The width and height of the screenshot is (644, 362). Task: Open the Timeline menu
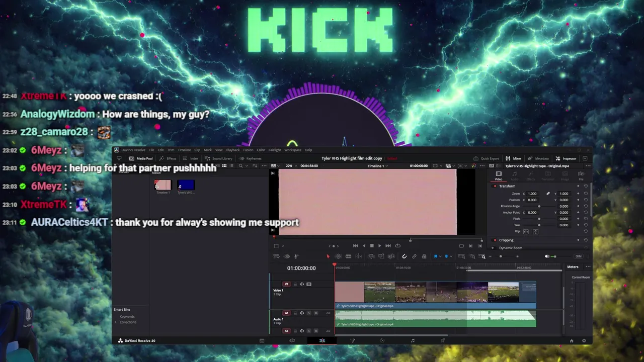pyautogui.click(x=184, y=150)
